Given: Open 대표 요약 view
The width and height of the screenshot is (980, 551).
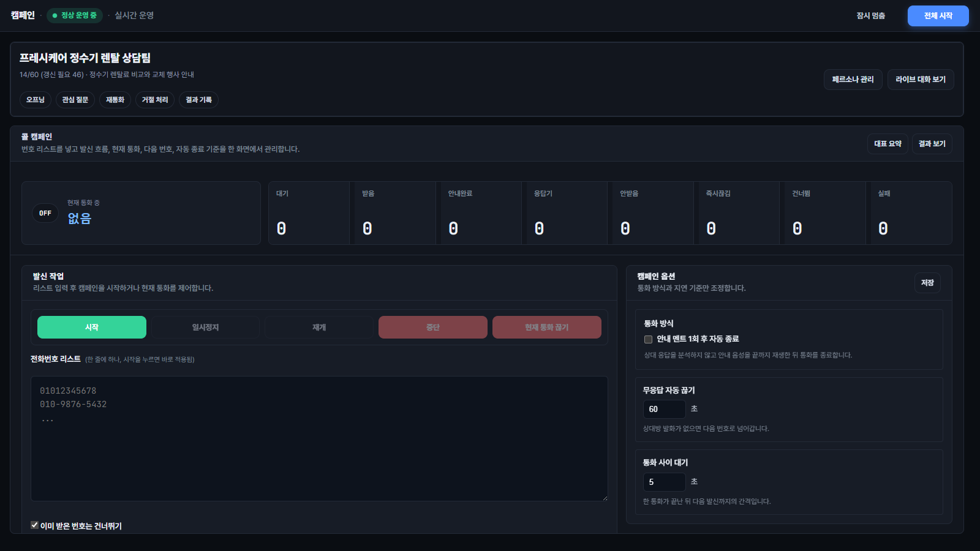Looking at the screenshot, I should [888, 144].
